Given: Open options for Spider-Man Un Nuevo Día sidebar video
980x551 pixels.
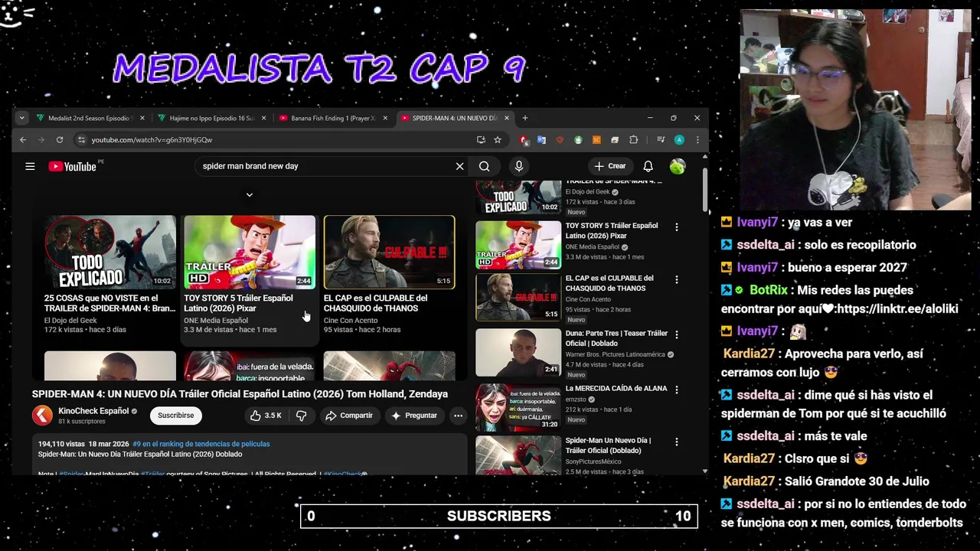Looking at the screenshot, I should (x=676, y=442).
